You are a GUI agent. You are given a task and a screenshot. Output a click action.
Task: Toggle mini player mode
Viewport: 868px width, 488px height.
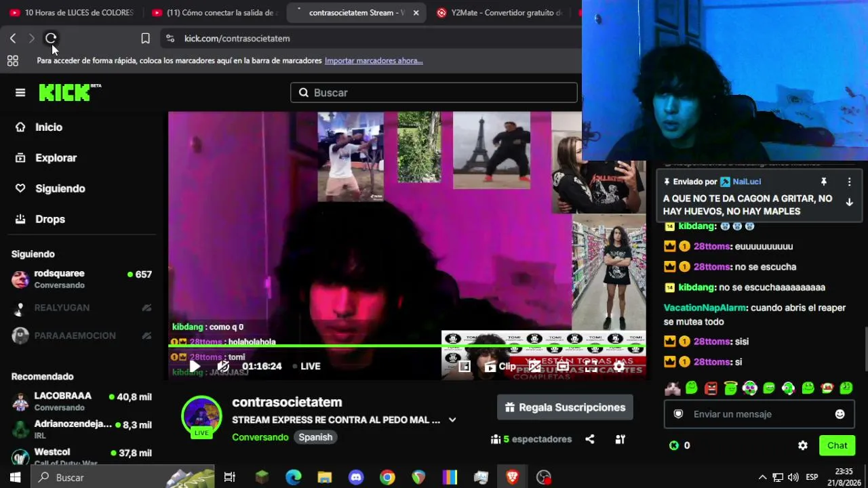tap(465, 367)
